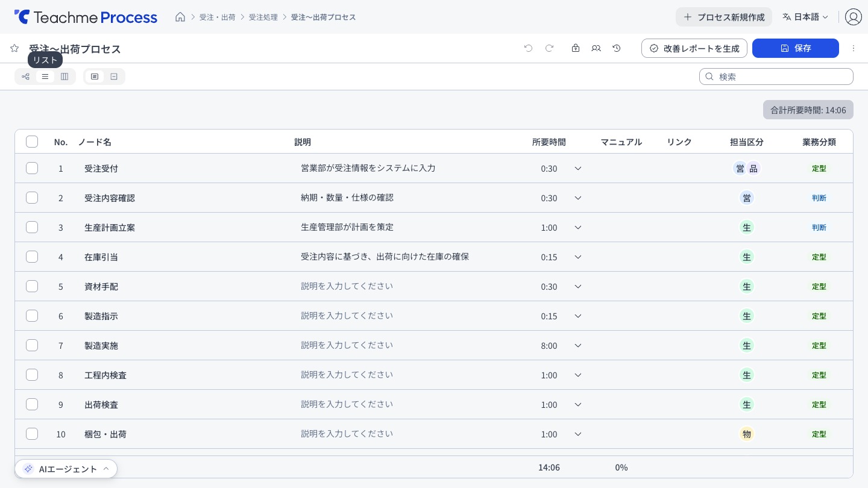Screen dimensions: 868x488
Task: Open the version history clock icon
Action: [617, 48]
